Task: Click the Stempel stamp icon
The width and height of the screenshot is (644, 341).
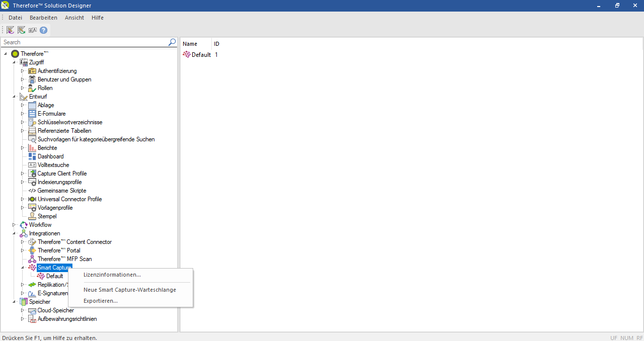Action: [32, 216]
